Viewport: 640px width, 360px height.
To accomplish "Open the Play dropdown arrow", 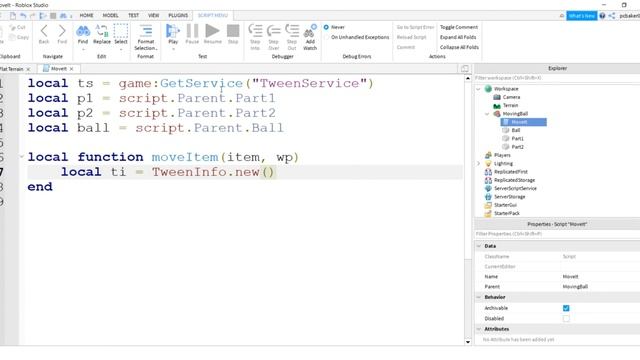I will (173, 49).
